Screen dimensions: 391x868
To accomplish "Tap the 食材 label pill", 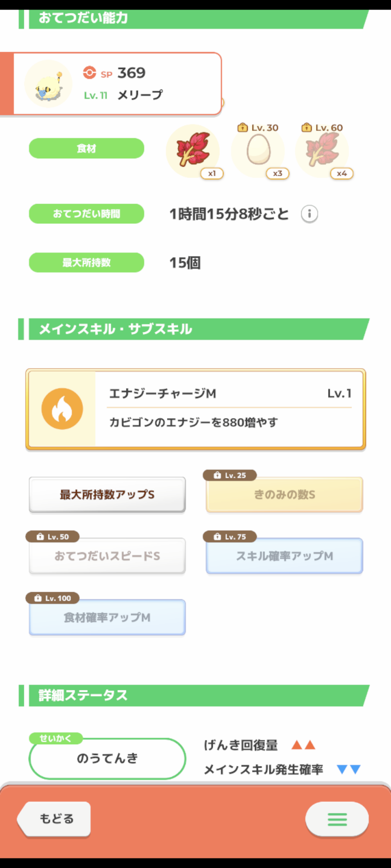I will point(86,148).
